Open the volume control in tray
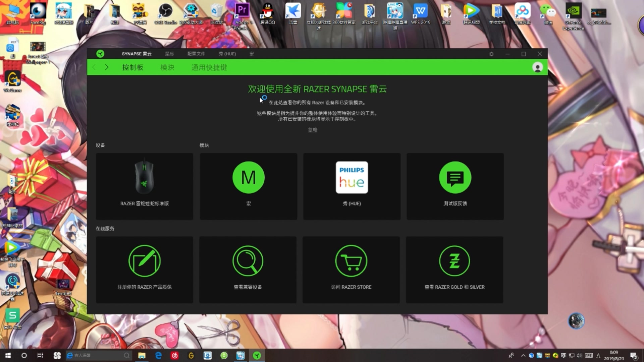This screenshot has height=362, width=644. [580, 355]
